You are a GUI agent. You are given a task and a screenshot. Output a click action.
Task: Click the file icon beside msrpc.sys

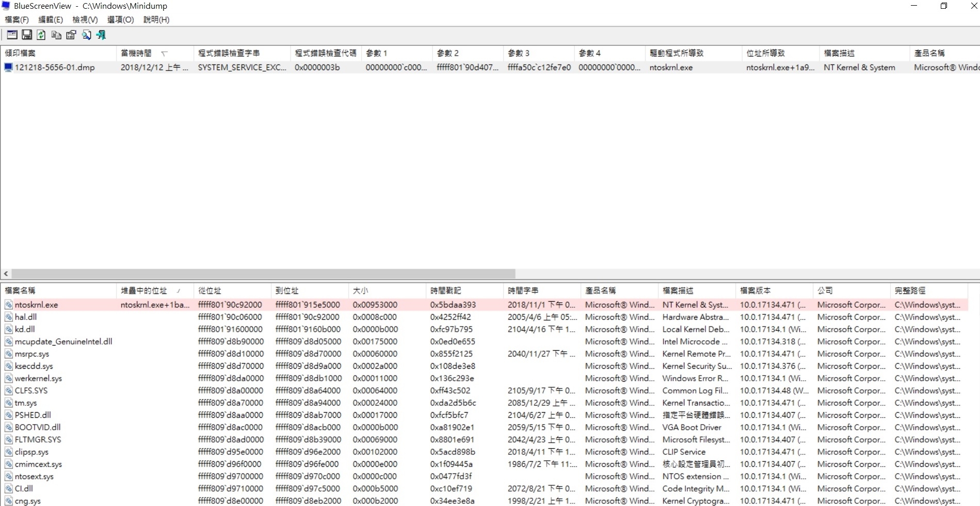pyautogui.click(x=9, y=354)
